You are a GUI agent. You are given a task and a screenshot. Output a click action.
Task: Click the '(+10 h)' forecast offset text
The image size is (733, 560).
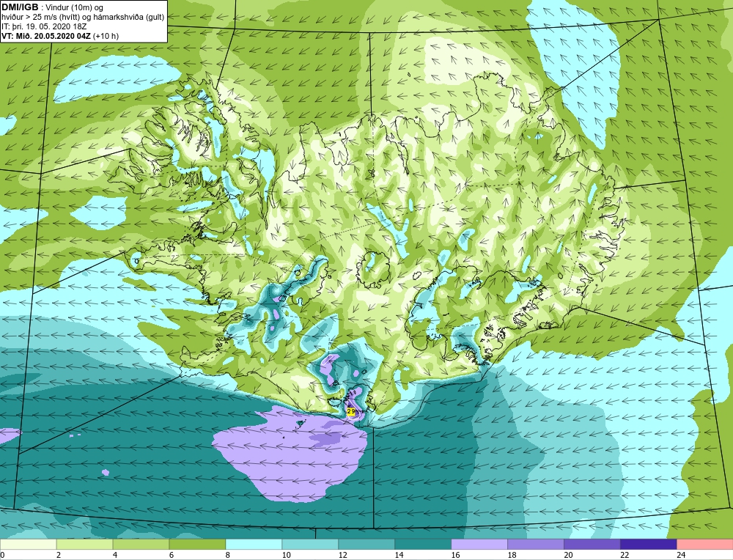(106, 36)
